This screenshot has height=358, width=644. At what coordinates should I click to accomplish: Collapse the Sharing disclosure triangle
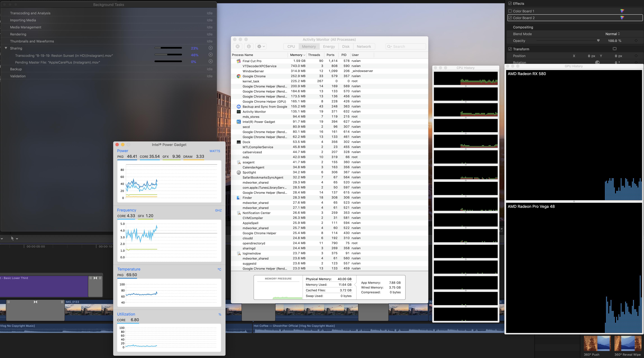click(6, 48)
